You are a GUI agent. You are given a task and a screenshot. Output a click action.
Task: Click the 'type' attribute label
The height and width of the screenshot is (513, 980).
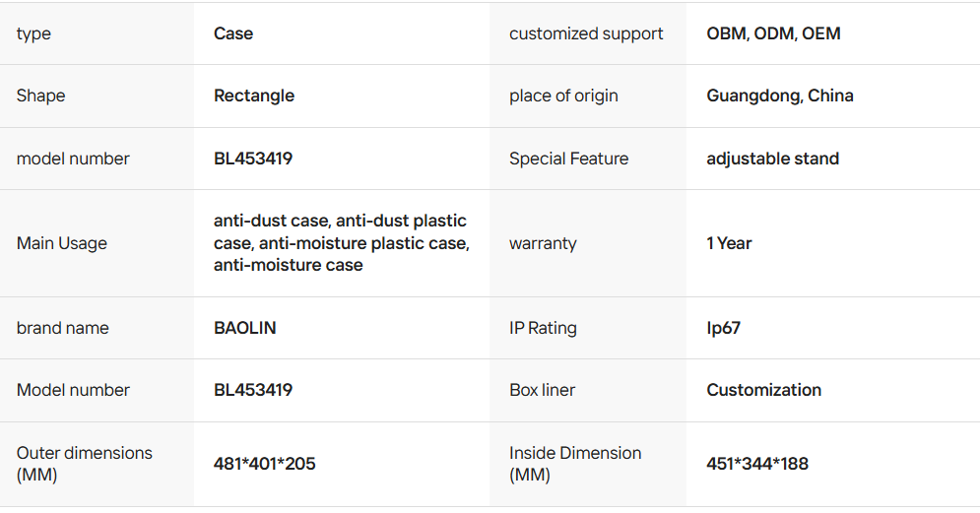point(33,33)
